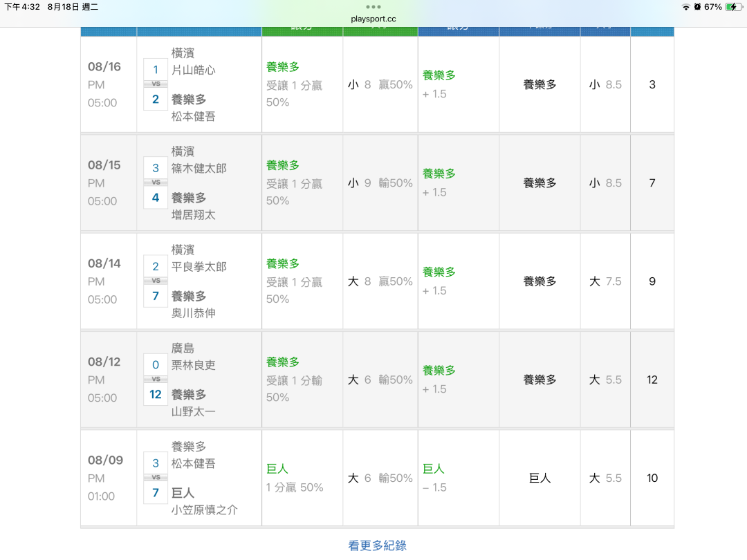The height and width of the screenshot is (560, 747).
Task: Click total runs 3 in 08/16 row
Action: tap(652, 85)
